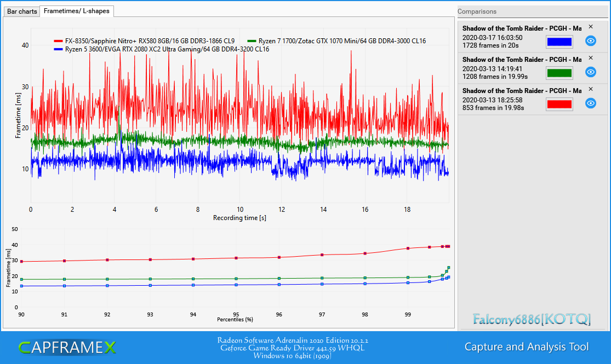
Task: Remove the 1728 frames comparison with its X
Action: click(x=591, y=27)
